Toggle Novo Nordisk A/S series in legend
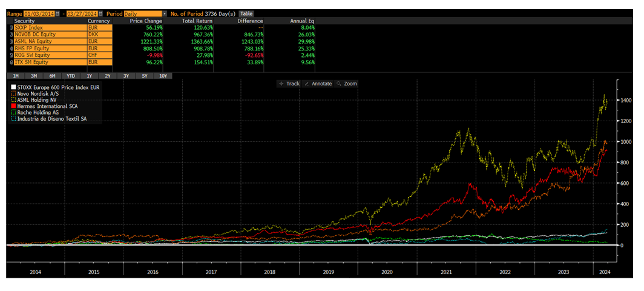Viewport: 644px width, 291px height. [x=14, y=94]
